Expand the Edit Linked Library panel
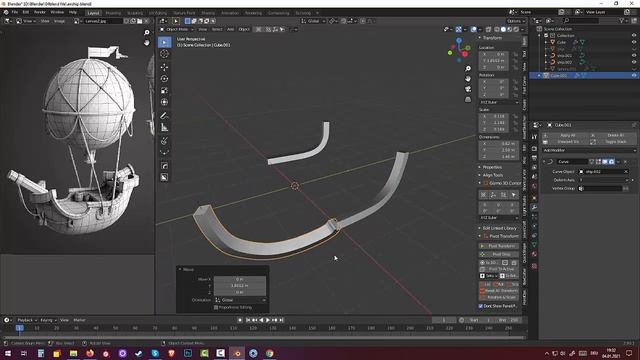This screenshot has width=640, height=360. [x=498, y=228]
